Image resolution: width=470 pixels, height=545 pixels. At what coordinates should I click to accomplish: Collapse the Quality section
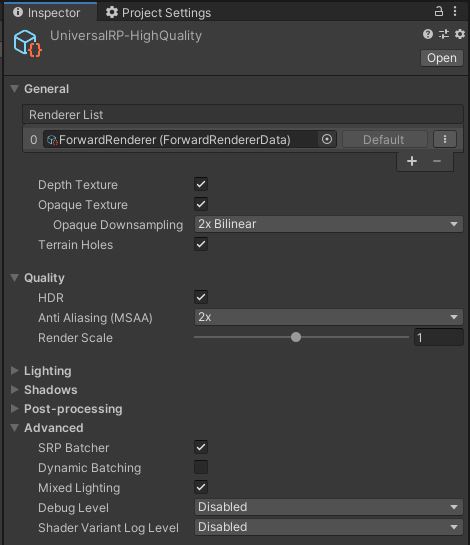click(14, 278)
